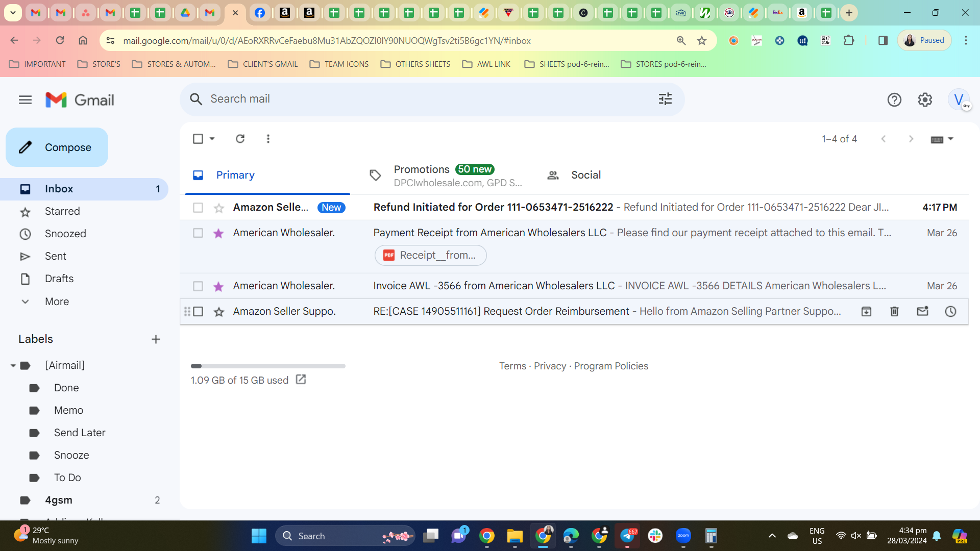Archive the Request Order Reimbursement email

pos(866,312)
